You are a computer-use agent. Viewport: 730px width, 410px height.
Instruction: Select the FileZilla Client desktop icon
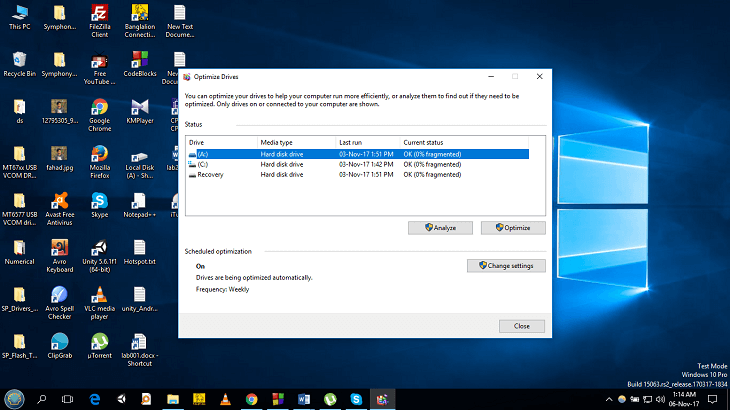click(99, 14)
